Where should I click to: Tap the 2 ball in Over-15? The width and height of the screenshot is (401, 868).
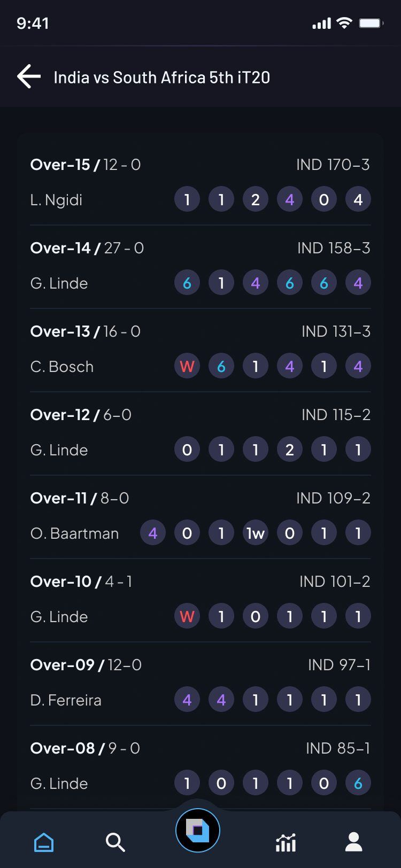coord(256,200)
